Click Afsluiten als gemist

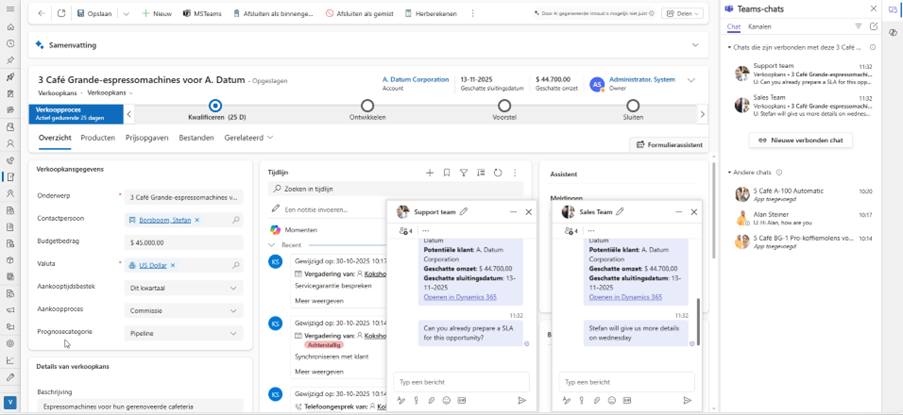click(359, 13)
